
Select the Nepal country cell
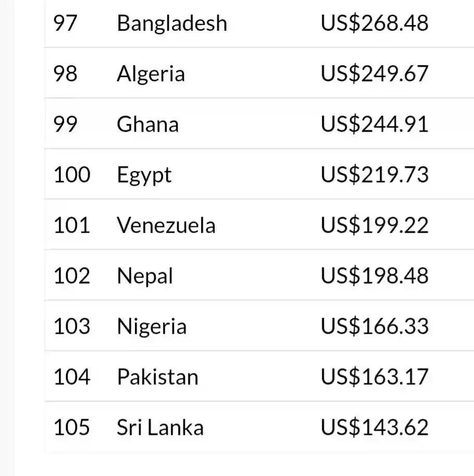pos(145,277)
